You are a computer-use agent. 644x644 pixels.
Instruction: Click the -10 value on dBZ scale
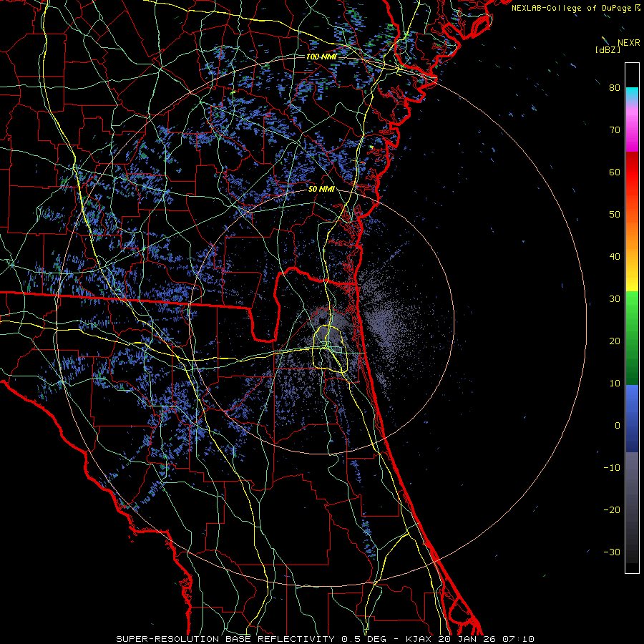[612, 468]
